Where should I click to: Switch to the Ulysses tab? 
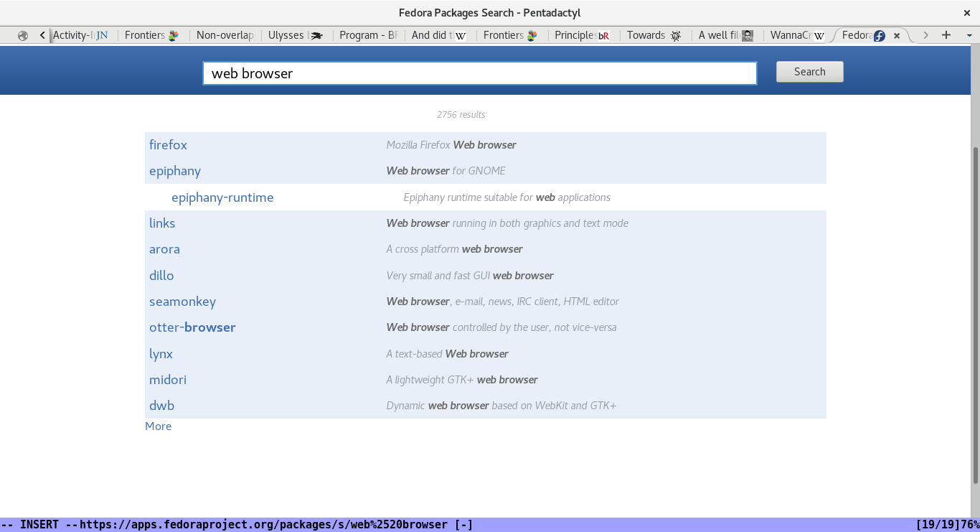(296, 35)
